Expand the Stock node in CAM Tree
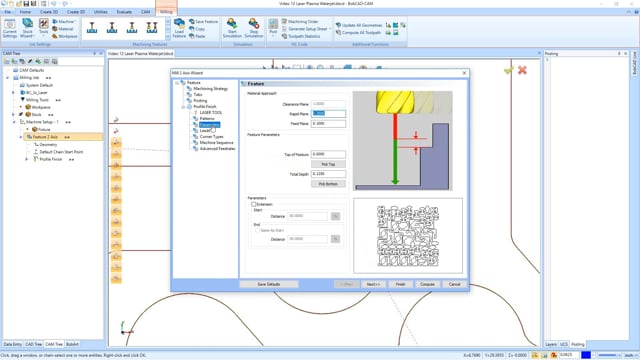Screen dimensions: 640x360 (13, 115)
